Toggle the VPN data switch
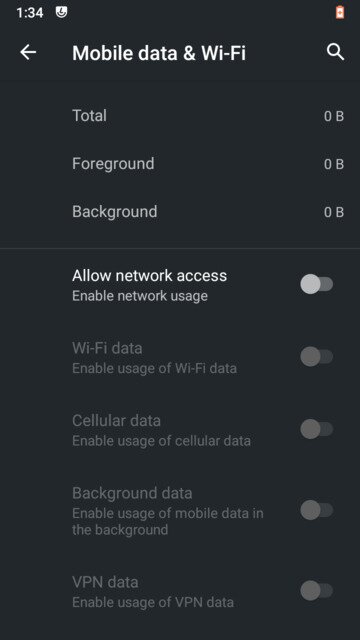The height and width of the screenshot is (640, 360). click(317, 591)
